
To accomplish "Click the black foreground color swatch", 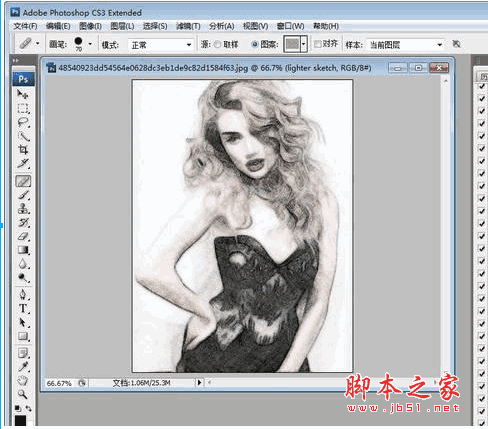I will [20, 421].
